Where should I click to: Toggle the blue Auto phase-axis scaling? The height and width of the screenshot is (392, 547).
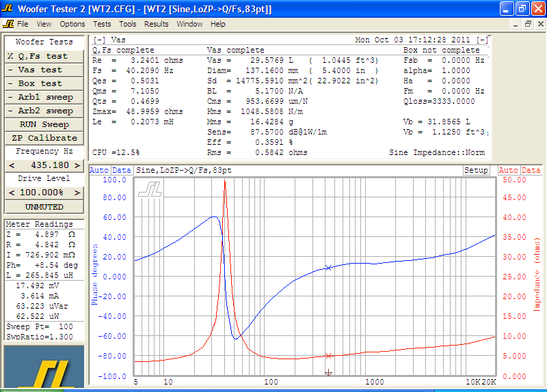point(100,170)
